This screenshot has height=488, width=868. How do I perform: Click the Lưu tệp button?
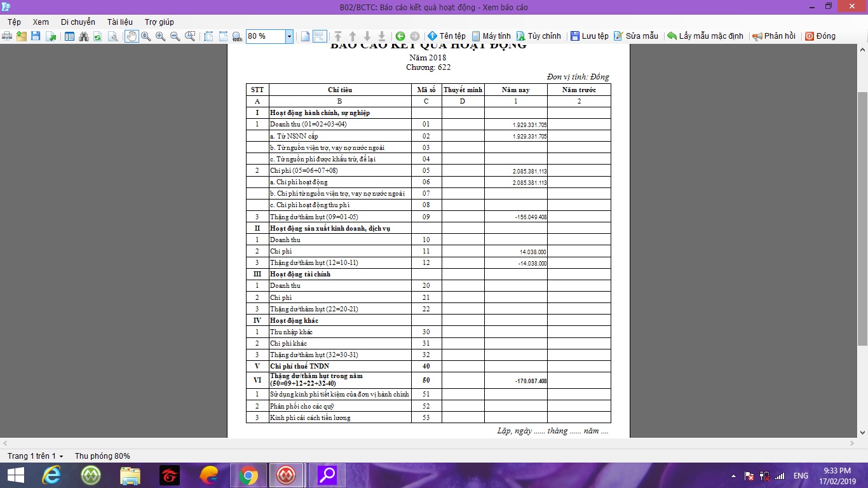point(589,36)
